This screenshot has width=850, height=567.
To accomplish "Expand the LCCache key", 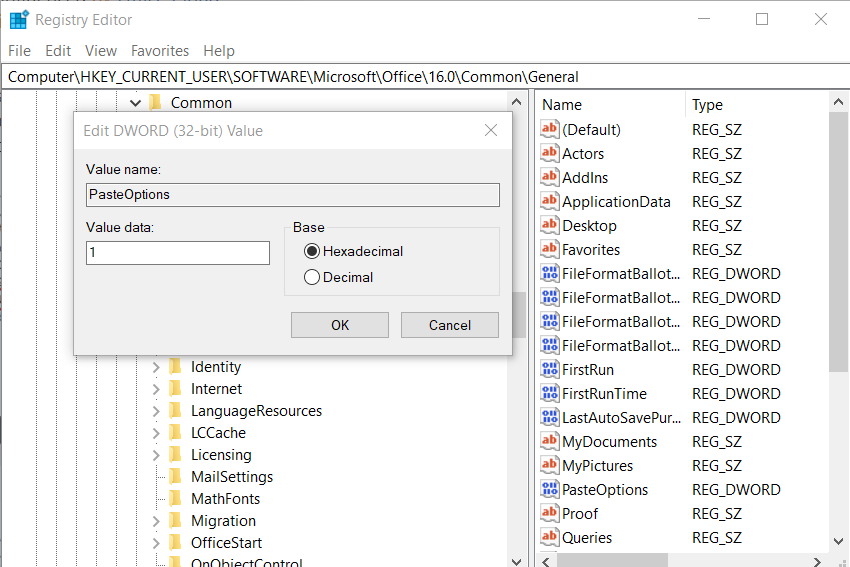I will 156,433.
